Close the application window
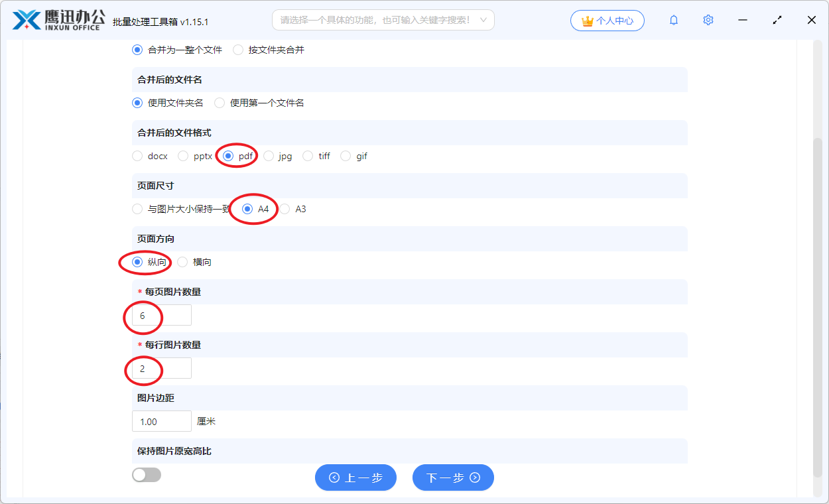Viewport: 829px width, 504px height. [x=812, y=20]
